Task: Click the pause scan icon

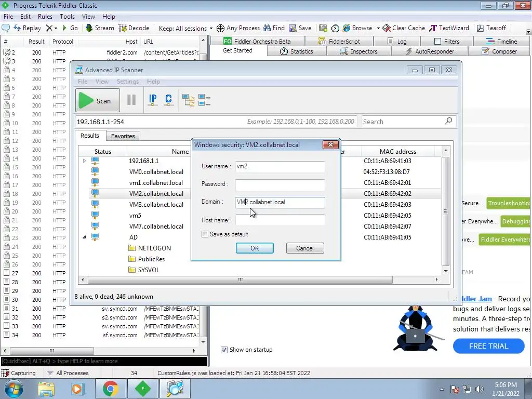Action: coord(131,100)
